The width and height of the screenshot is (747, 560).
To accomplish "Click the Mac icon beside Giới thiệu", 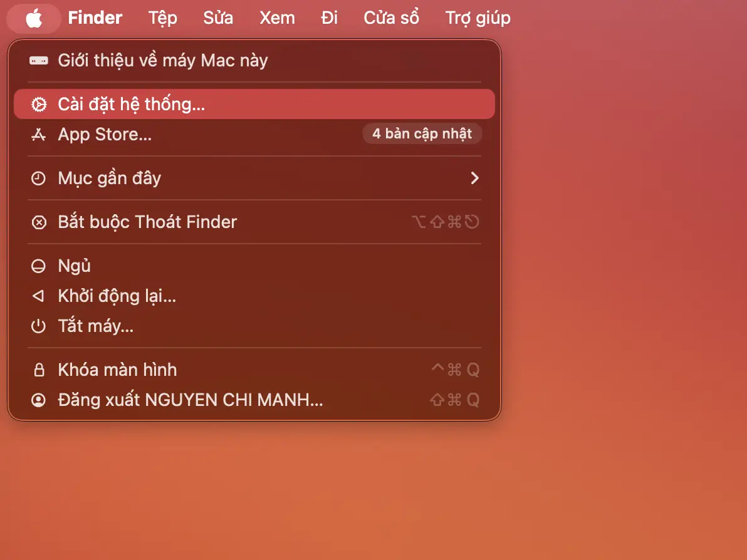I will click(39, 61).
